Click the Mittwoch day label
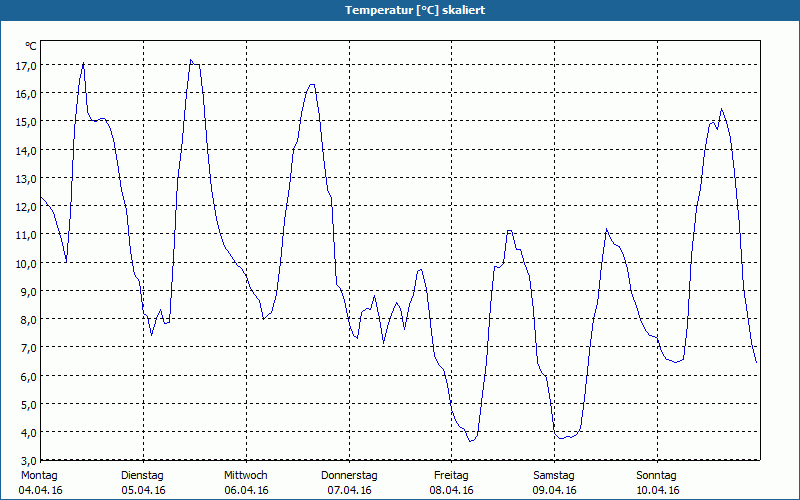 point(245,476)
